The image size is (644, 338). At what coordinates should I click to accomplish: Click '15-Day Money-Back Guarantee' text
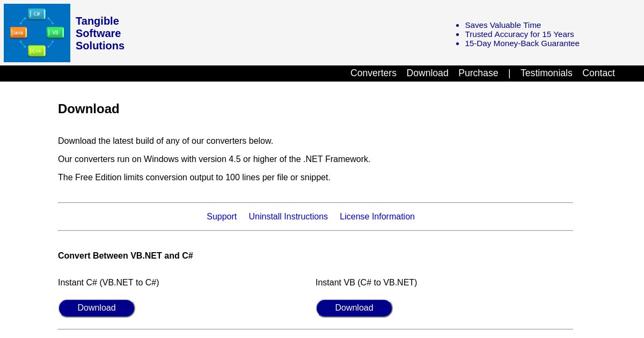point(522,43)
